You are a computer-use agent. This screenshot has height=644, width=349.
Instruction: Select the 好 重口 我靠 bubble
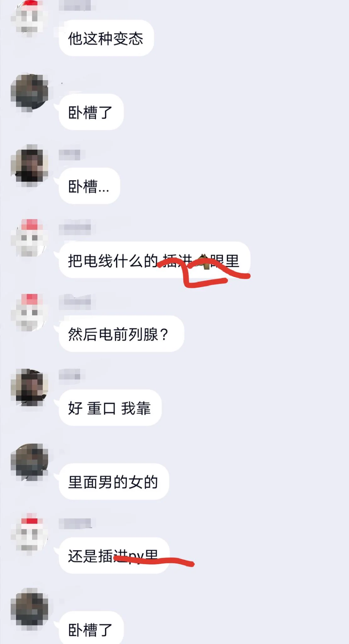[x=110, y=408]
